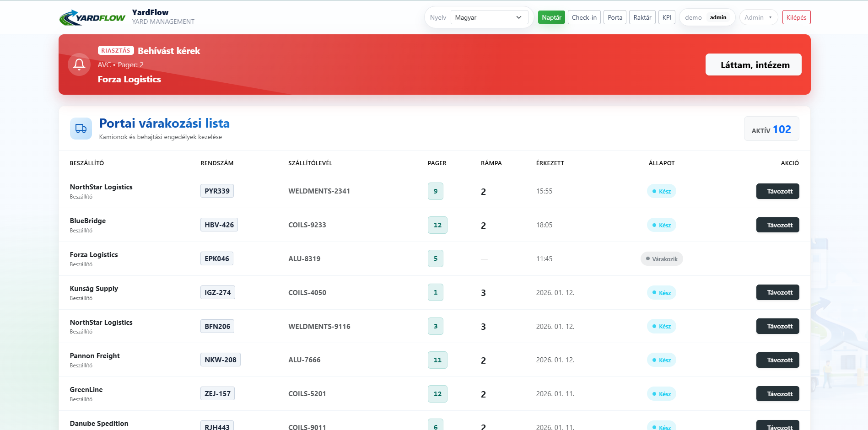Click the demo admin user pill
Image resolution: width=868 pixels, height=430 pixels.
[706, 17]
